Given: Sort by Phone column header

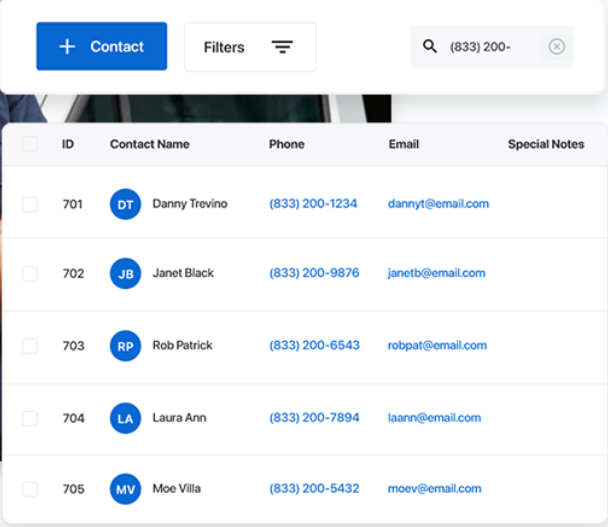Looking at the screenshot, I should 287,144.
